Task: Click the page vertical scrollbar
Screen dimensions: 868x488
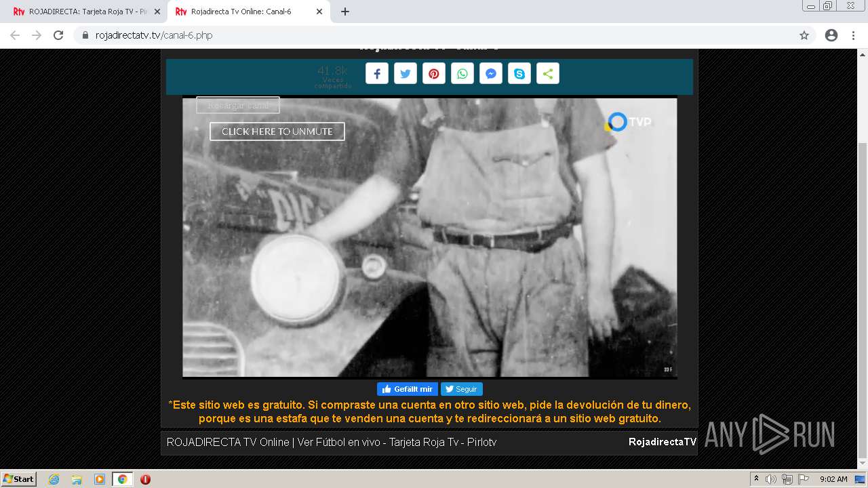Action: click(x=863, y=302)
